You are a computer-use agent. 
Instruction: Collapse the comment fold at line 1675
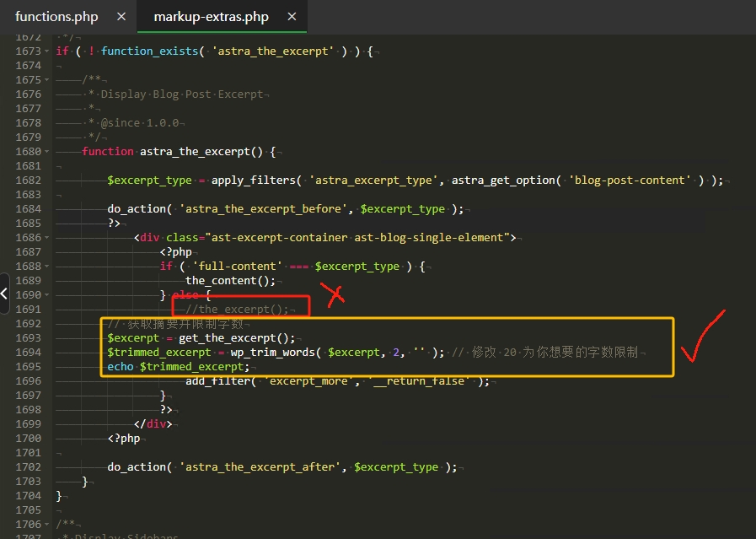coord(46,79)
